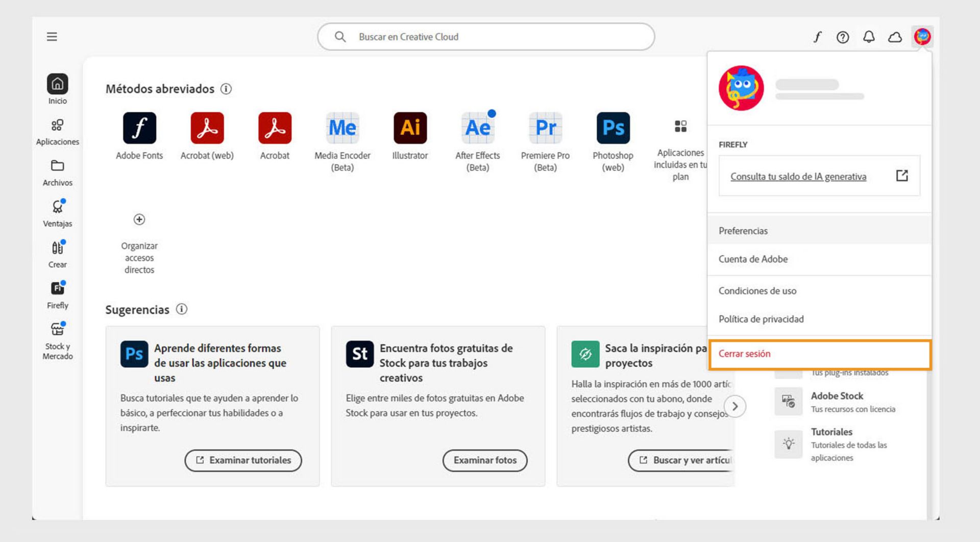This screenshot has height=542, width=980.
Task: Launch Acrobat (web) shortcut
Action: 207,136
